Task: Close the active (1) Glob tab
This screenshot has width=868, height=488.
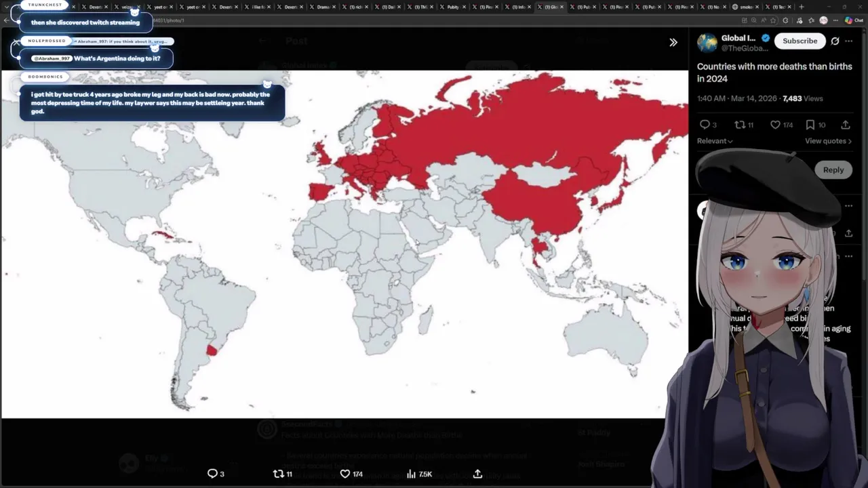Action: click(562, 7)
